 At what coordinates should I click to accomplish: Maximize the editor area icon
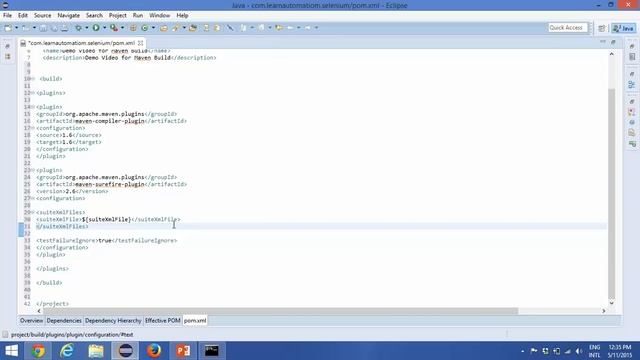613,42
